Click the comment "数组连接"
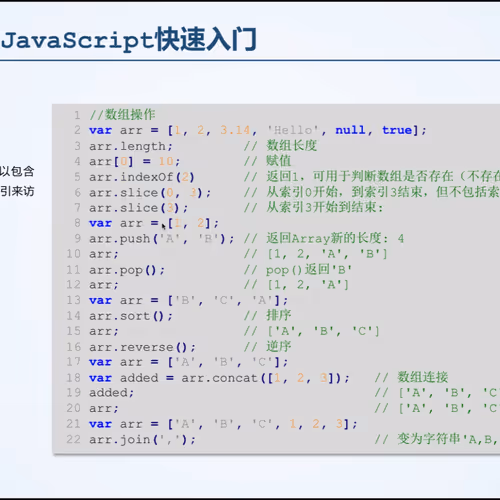Image resolution: width=500 pixels, height=500 pixels. click(423, 377)
